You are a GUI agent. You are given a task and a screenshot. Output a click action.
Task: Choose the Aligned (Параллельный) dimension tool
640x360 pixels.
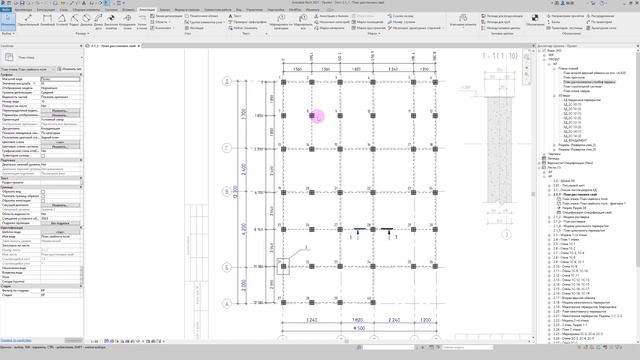(x=28, y=21)
